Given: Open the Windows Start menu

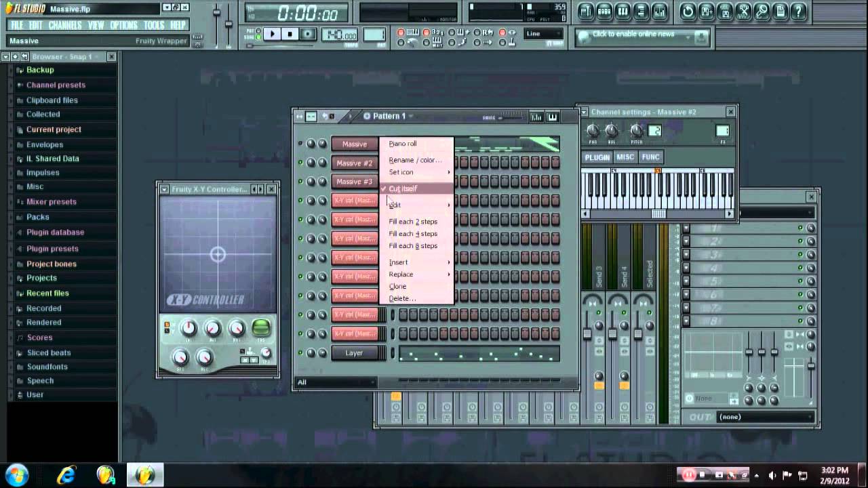Looking at the screenshot, I should (x=17, y=474).
